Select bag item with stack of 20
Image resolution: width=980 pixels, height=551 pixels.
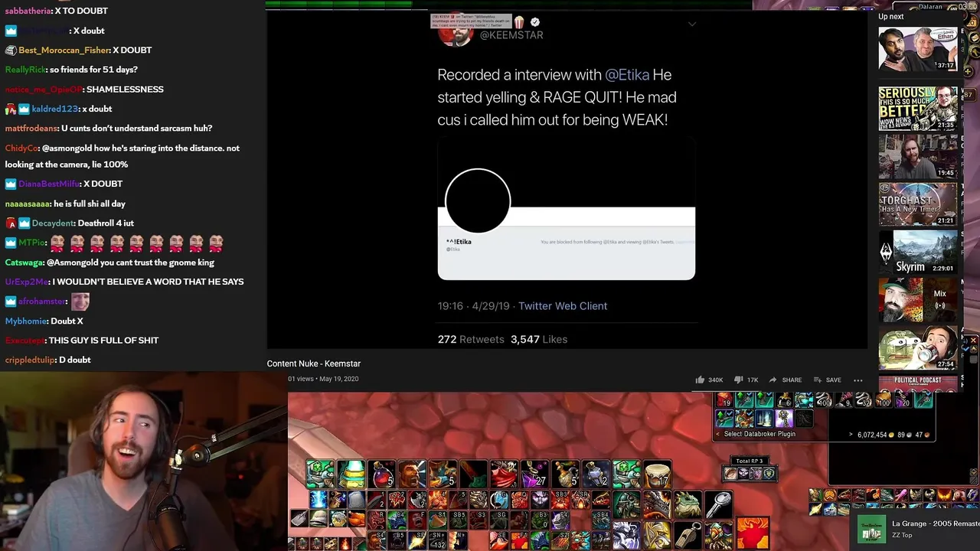click(x=903, y=399)
